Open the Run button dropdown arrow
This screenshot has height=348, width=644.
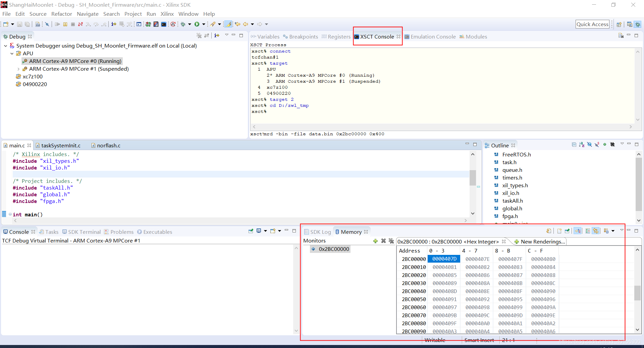click(204, 24)
